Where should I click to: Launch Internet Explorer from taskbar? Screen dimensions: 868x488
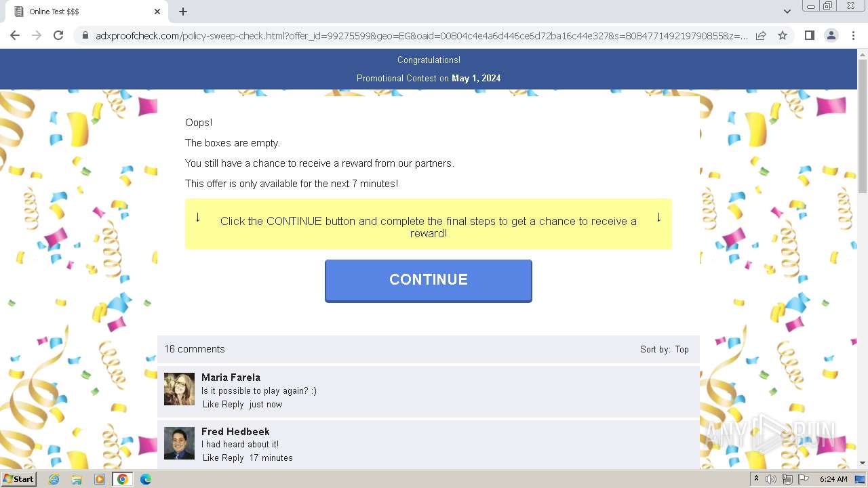click(x=54, y=479)
